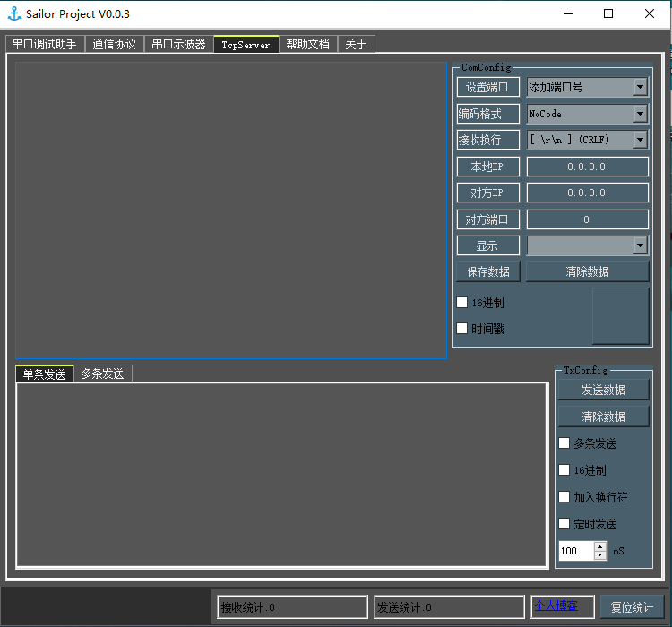
Task: Click the 显示 button
Action: click(x=488, y=245)
